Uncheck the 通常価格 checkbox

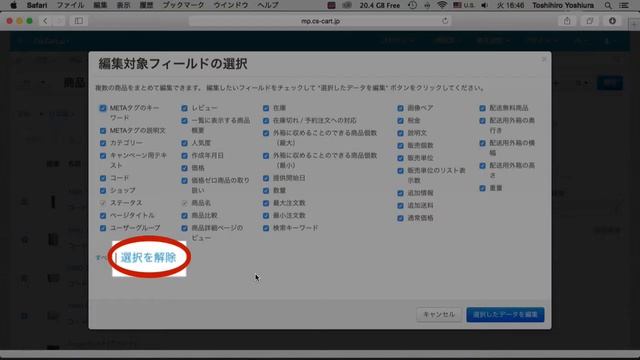(x=400, y=218)
